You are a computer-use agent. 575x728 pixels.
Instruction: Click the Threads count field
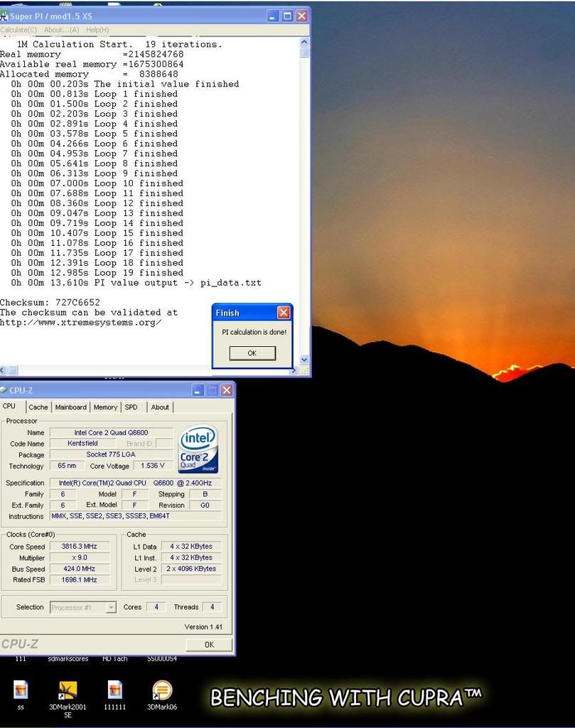(212, 607)
